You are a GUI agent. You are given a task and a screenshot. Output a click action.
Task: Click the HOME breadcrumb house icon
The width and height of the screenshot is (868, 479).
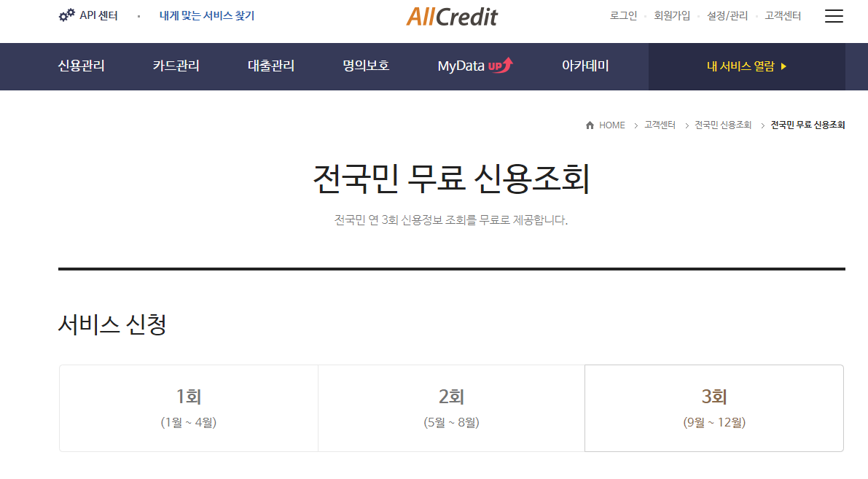[x=590, y=125]
